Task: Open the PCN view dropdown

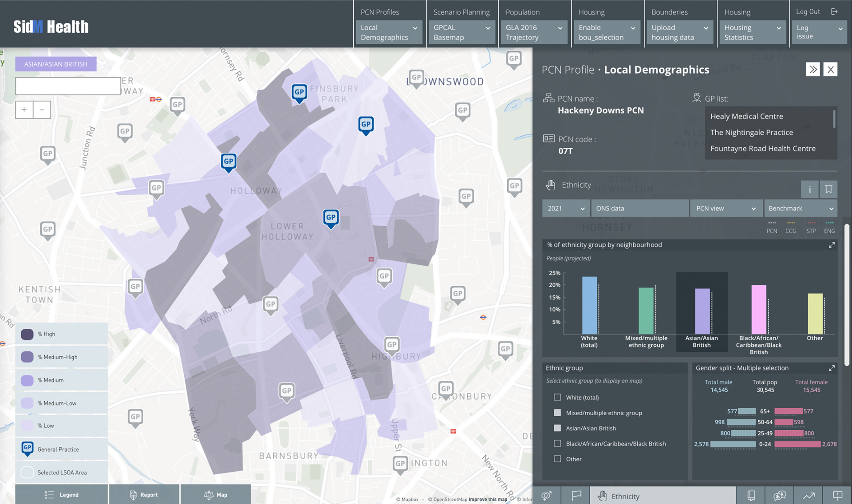Action: [726, 208]
